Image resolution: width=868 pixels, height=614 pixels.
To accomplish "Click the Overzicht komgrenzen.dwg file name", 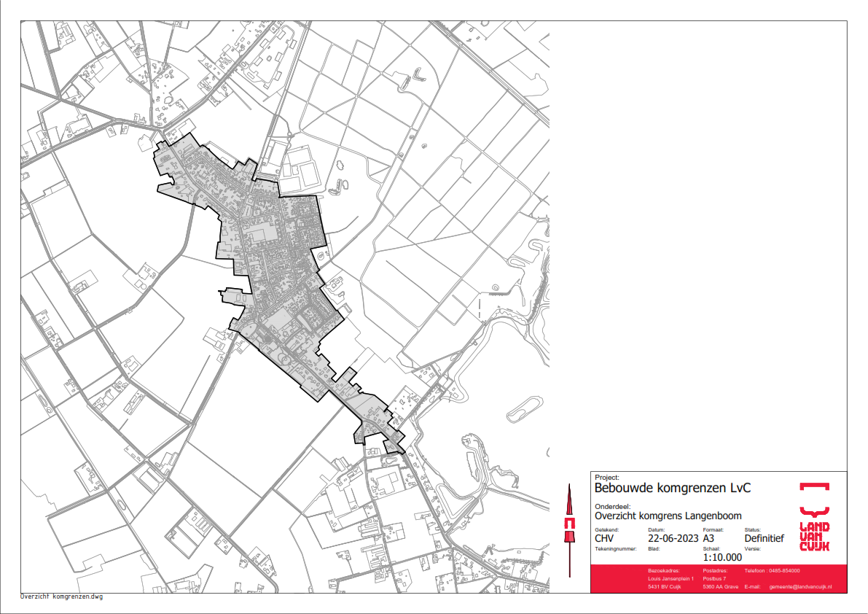I will pyautogui.click(x=61, y=596).
